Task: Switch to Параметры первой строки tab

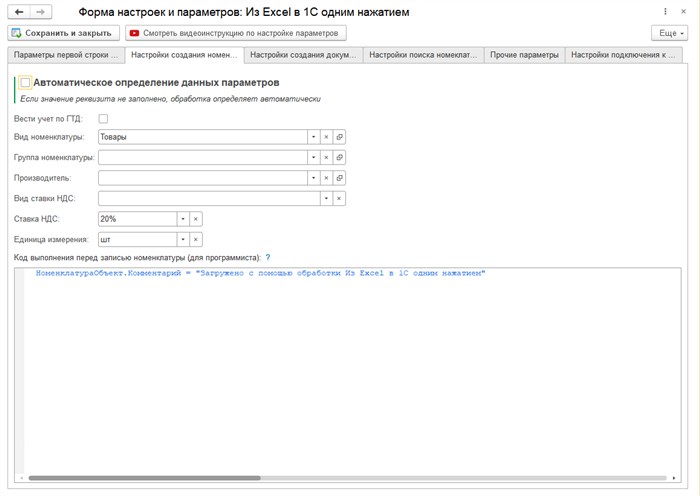Action: click(66, 55)
